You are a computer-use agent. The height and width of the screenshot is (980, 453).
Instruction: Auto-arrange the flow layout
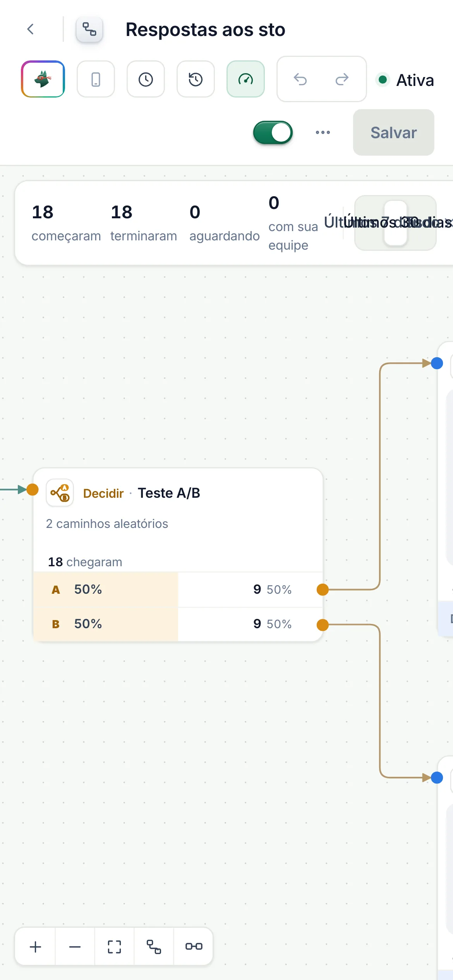[154, 947]
